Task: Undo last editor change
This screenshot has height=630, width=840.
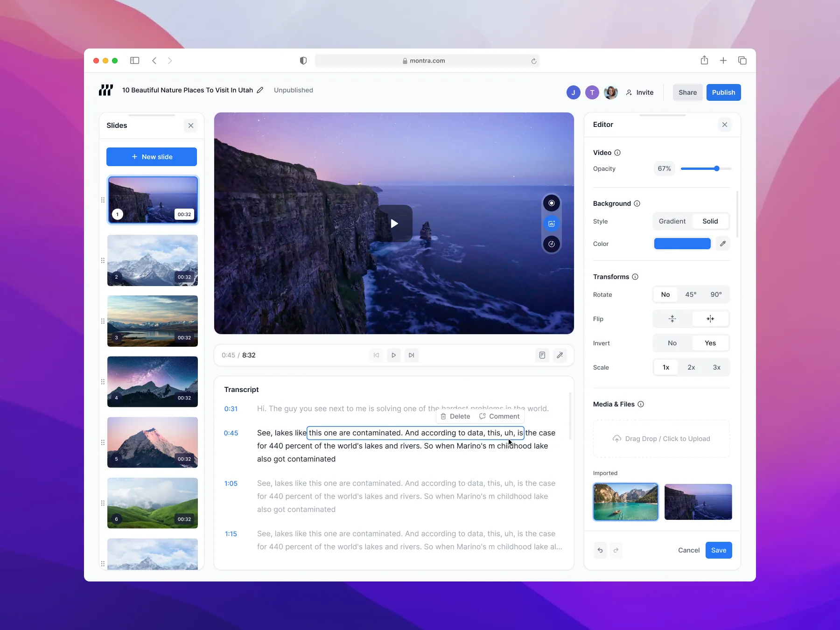Action: [x=600, y=550]
